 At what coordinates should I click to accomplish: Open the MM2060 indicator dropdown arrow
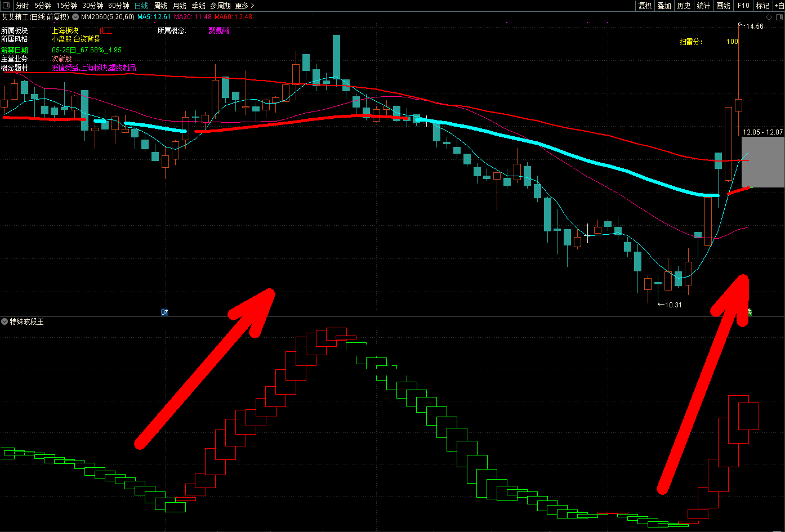[75, 17]
